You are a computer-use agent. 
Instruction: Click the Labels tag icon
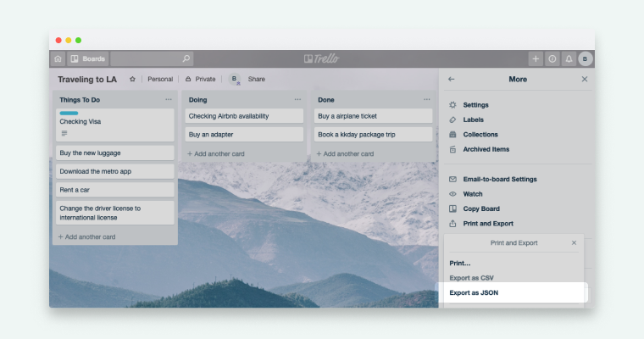(x=452, y=119)
